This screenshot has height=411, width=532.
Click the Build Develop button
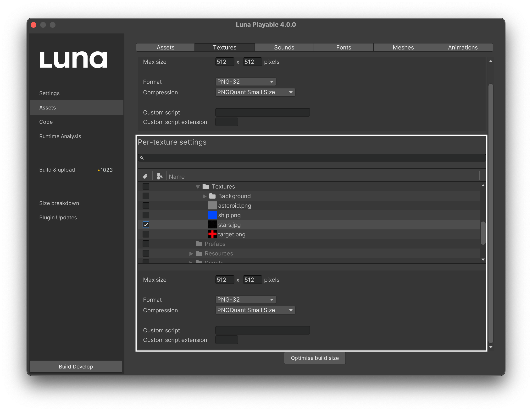tap(76, 367)
